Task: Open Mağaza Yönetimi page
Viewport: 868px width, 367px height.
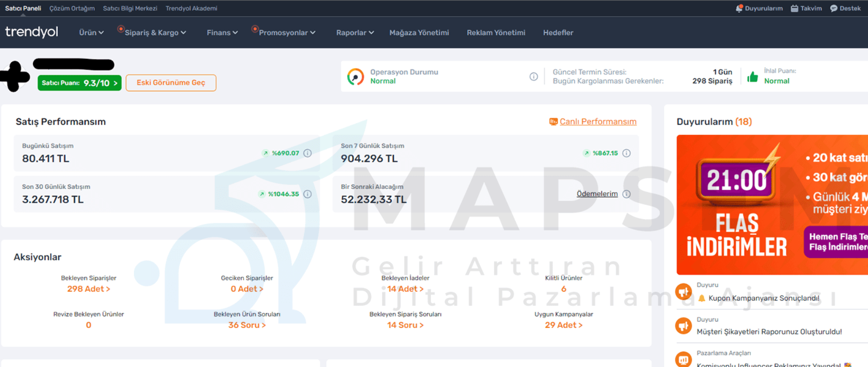Action: (419, 33)
